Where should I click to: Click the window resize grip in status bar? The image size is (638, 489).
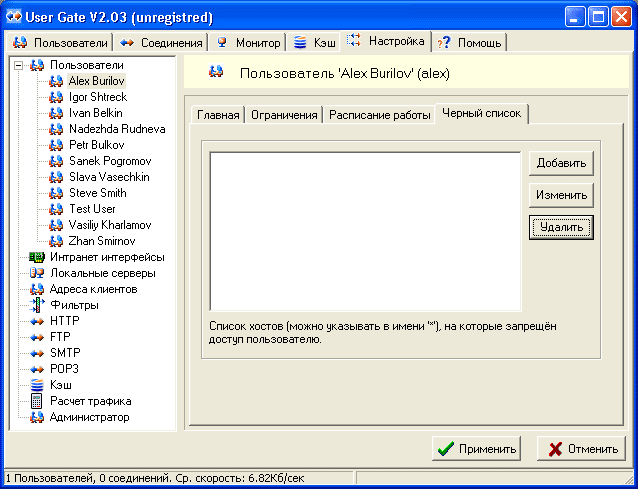pyautogui.click(x=629, y=478)
